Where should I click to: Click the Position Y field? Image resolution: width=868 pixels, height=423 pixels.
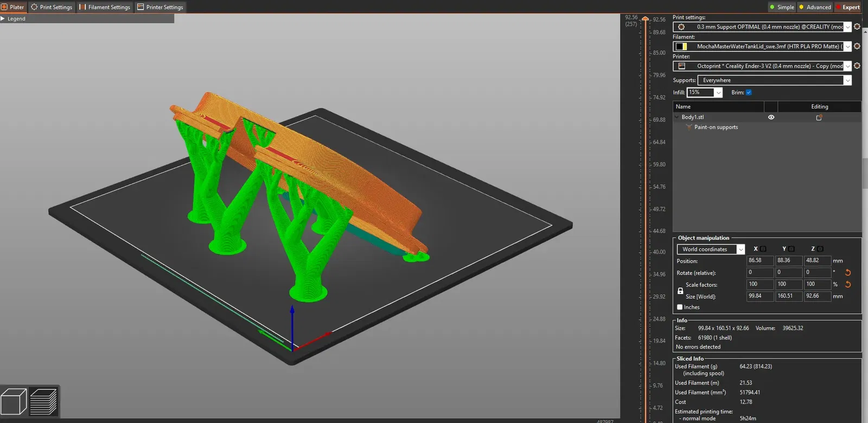click(x=789, y=261)
